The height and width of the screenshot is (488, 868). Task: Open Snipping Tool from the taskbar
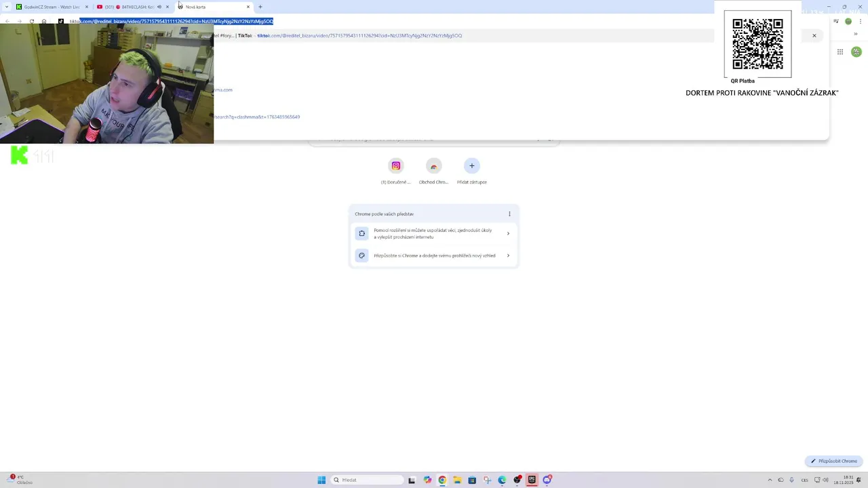coord(487,480)
